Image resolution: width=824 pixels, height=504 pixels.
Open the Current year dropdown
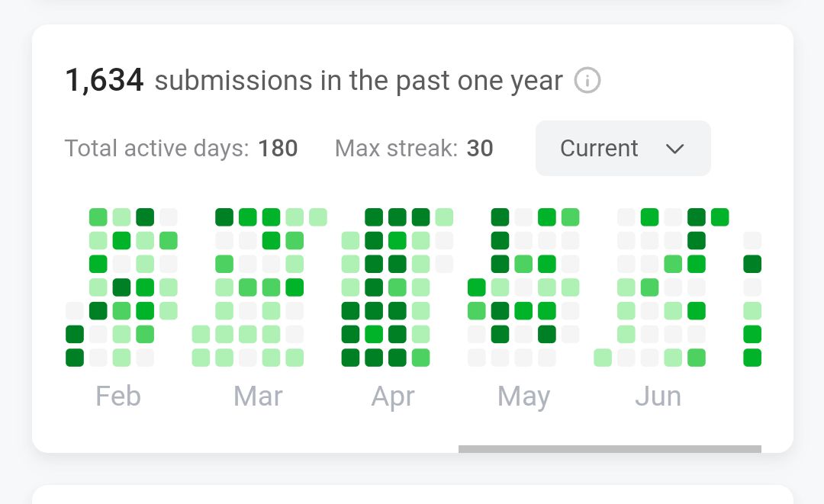coord(623,148)
